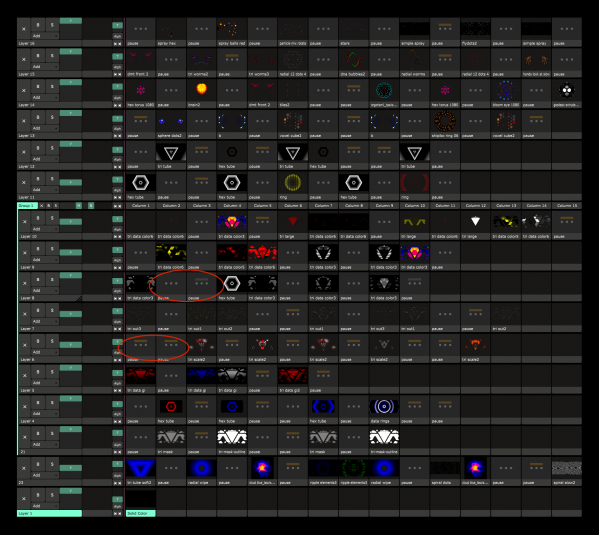The image size is (599, 535).
Task: Click the green T button on Layer 4
Action: click(x=117, y=404)
